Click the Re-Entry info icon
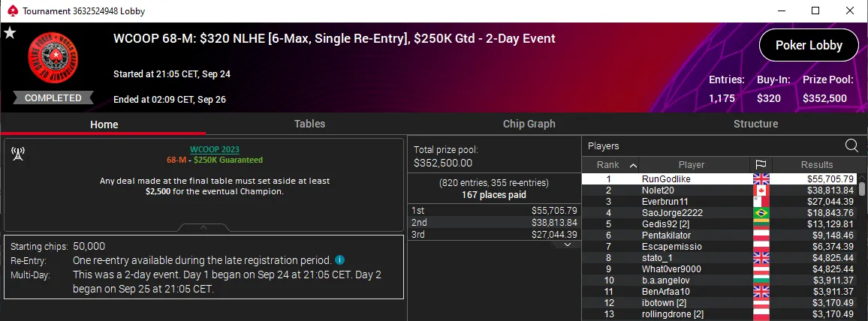 click(340, 259)
